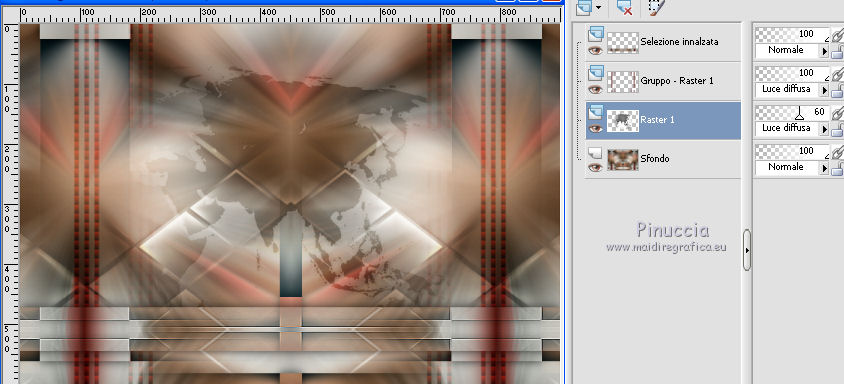
Task: Toggle visibility of the Raster 1 layer
Action: coord(595,128)
